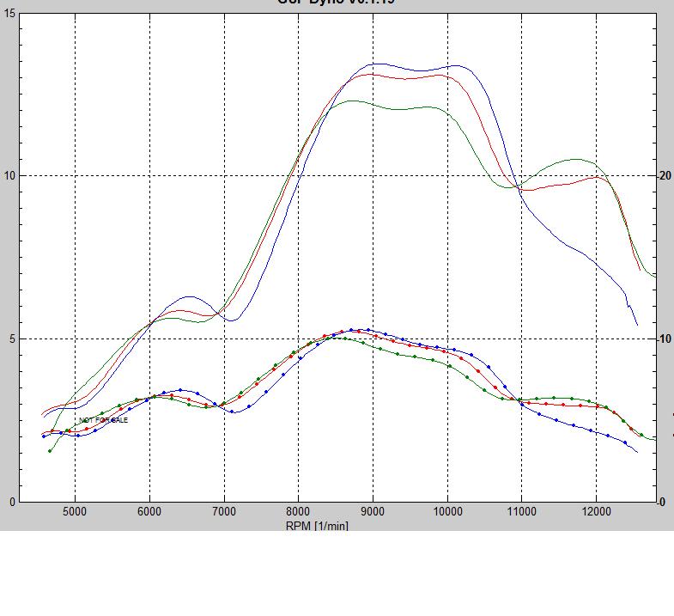This screenshot has width=674, height=616.
Task: Select the 5000 tick label on RPM axis
Action: (x=75, y=512)
